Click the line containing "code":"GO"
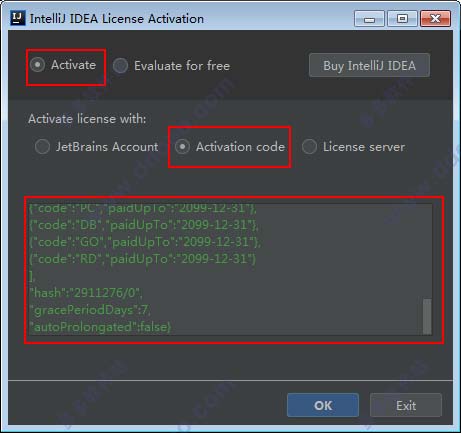 coord(145,242)
